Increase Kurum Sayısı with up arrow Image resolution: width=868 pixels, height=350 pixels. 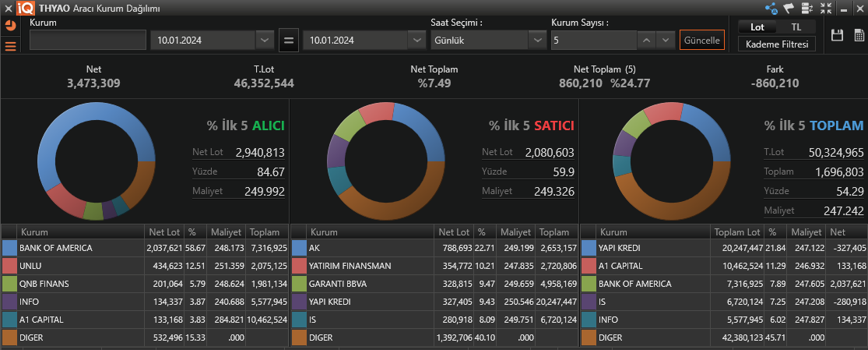647,41
